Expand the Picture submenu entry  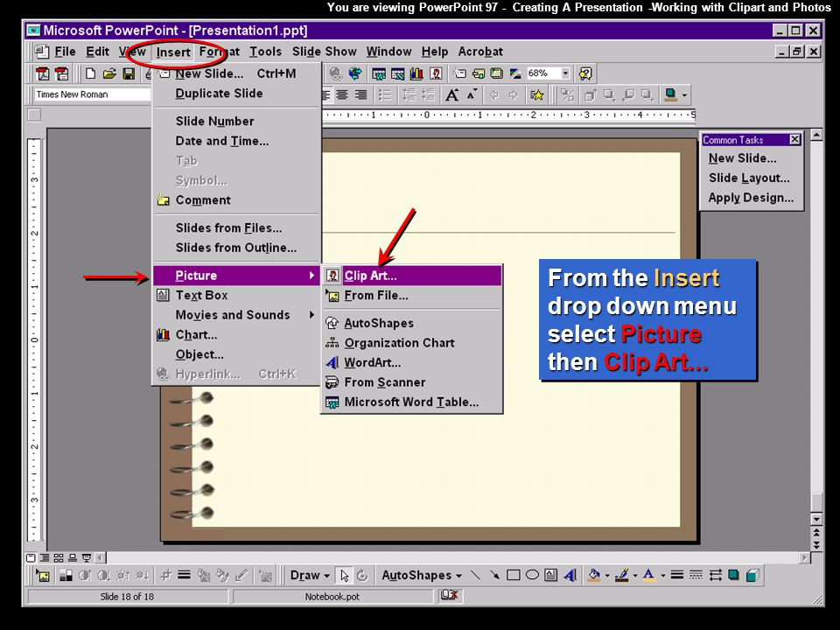click(236, 276)
